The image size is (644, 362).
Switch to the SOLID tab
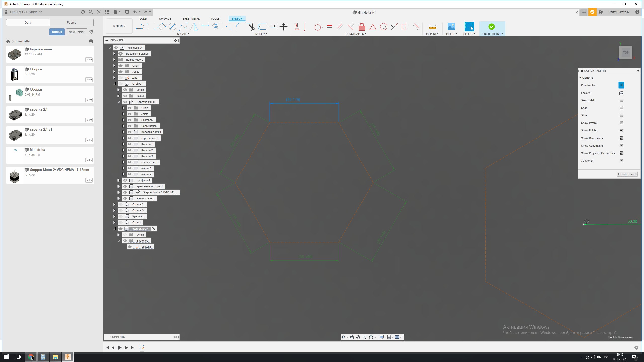pos(143,19)
